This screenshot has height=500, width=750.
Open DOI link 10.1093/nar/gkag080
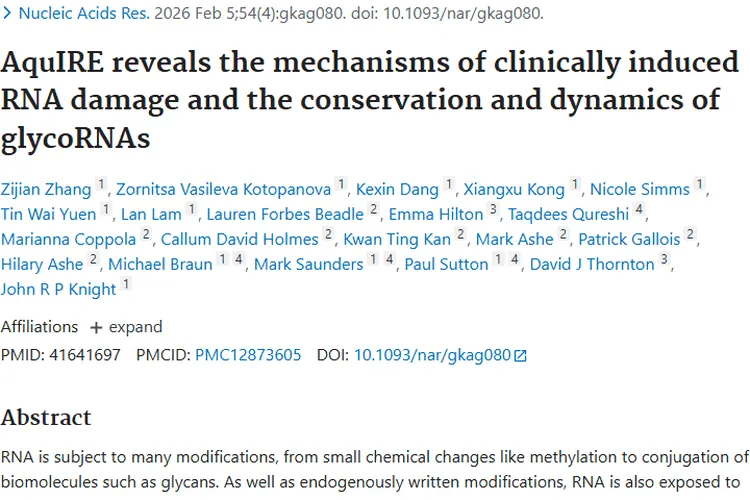tap(432, 354)
